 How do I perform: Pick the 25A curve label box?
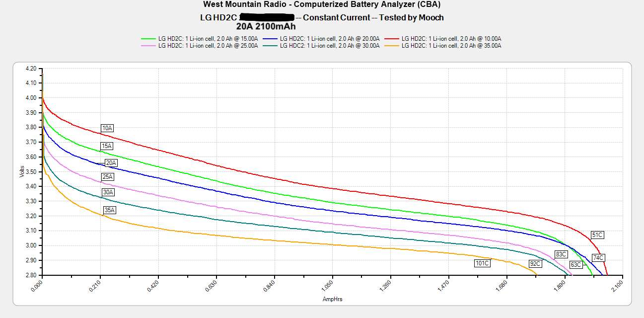(108, 177)
